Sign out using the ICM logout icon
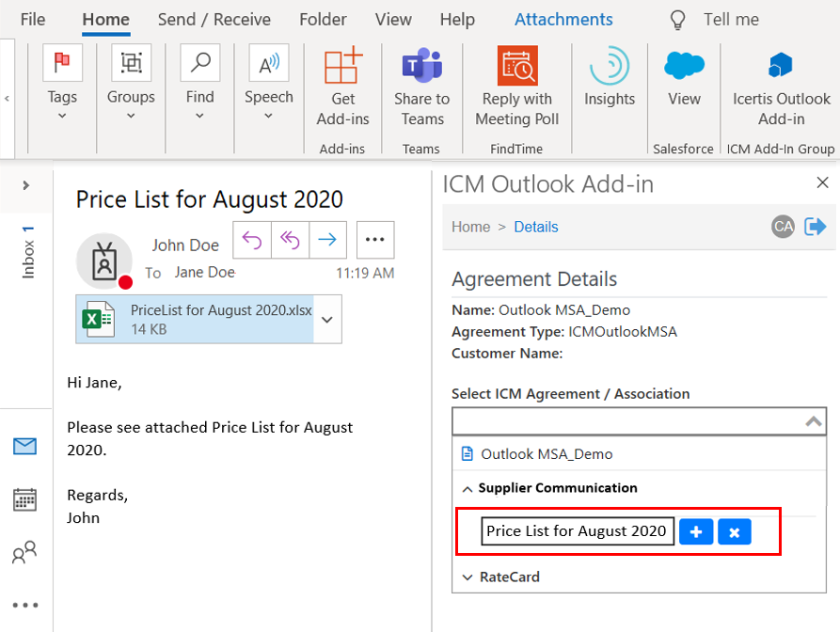Viewport: 840px width, 632px height. [x=815, y=226]
